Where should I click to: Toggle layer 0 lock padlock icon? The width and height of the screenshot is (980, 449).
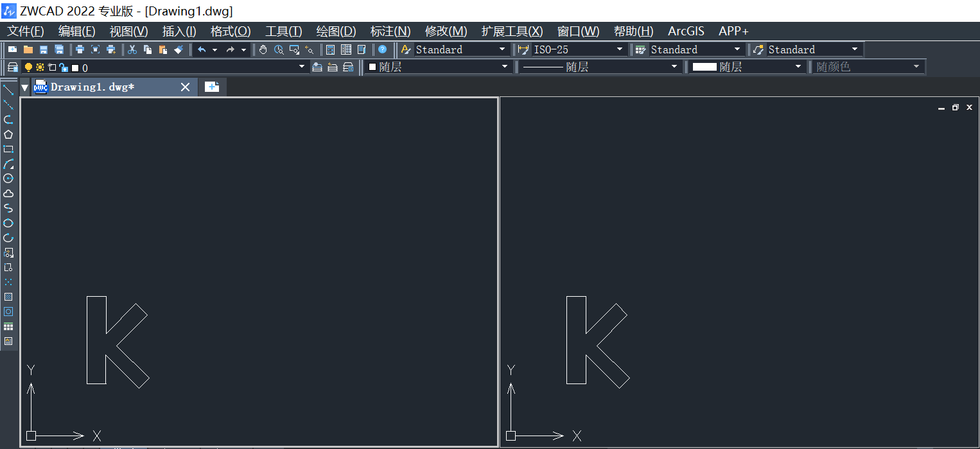(x=63, y=67)
